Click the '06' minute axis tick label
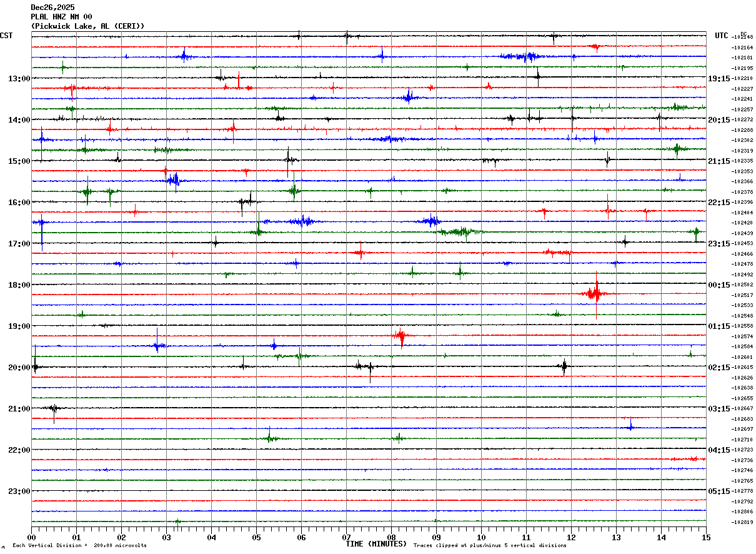Viewport: 756px width, 554px height. coord(301,537)
